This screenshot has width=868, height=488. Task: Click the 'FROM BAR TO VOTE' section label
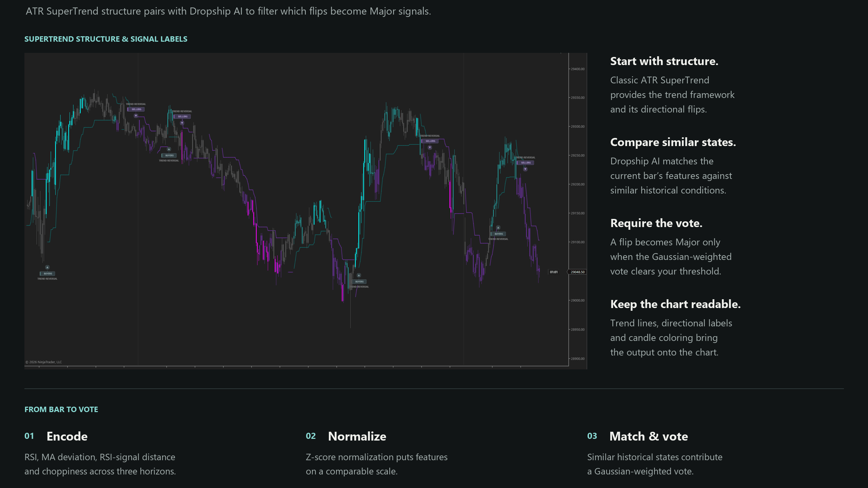61,409
